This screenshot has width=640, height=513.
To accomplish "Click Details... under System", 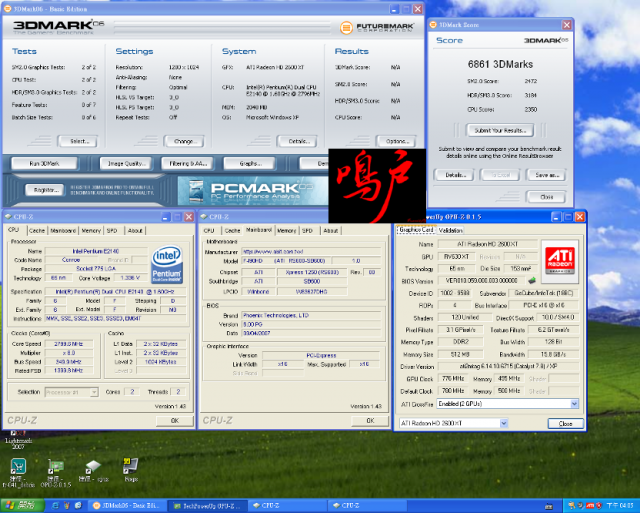I will (297, 141).
